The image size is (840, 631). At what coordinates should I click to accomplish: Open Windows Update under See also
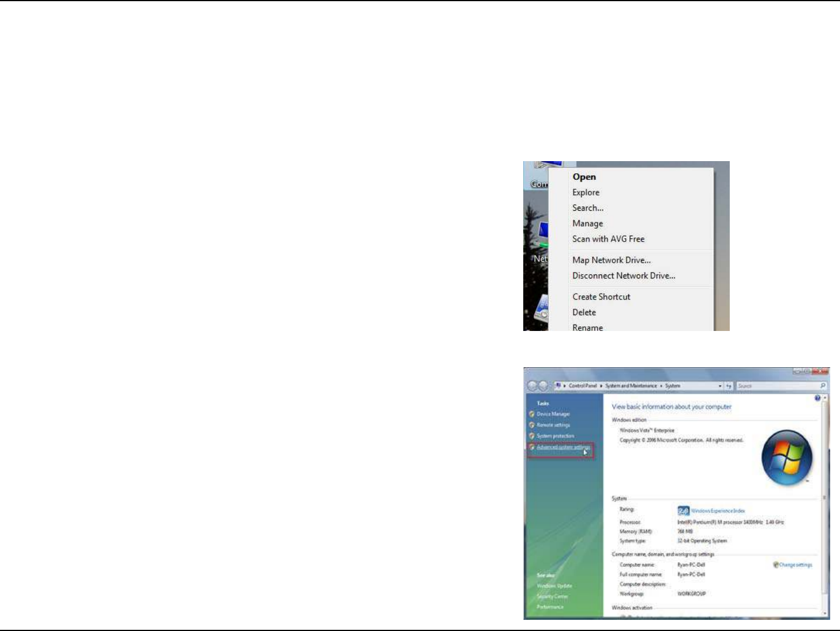tap(554, 586)
